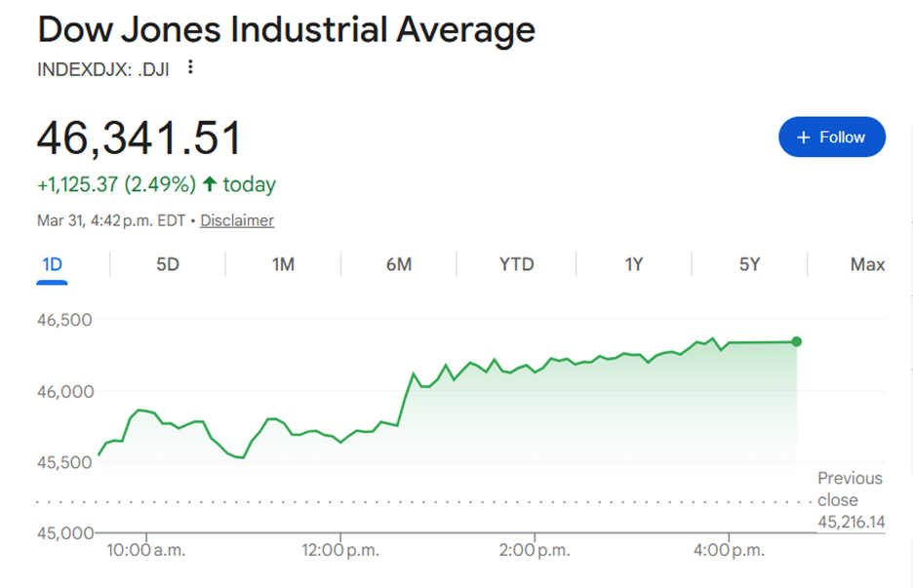The image size is (913, 588).
Task: Switch to the YTD tab
Action: tap(516, 264)
